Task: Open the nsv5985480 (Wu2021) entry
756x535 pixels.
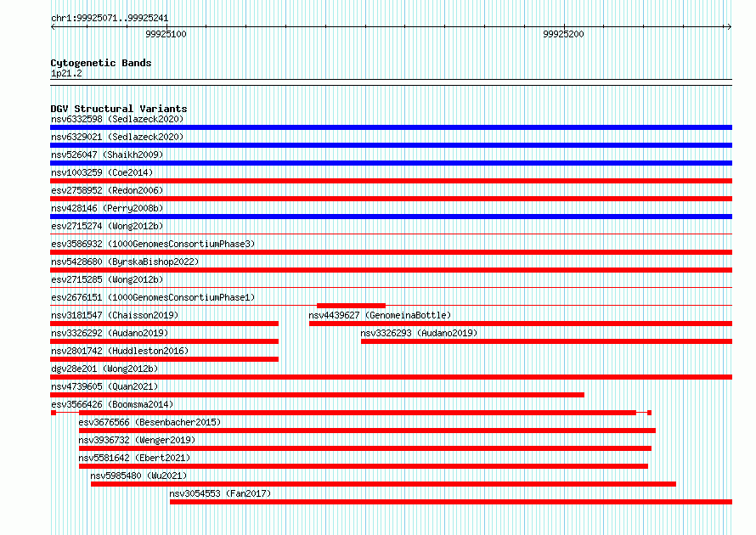Action: pyautogui.click(x=138, y=476)
